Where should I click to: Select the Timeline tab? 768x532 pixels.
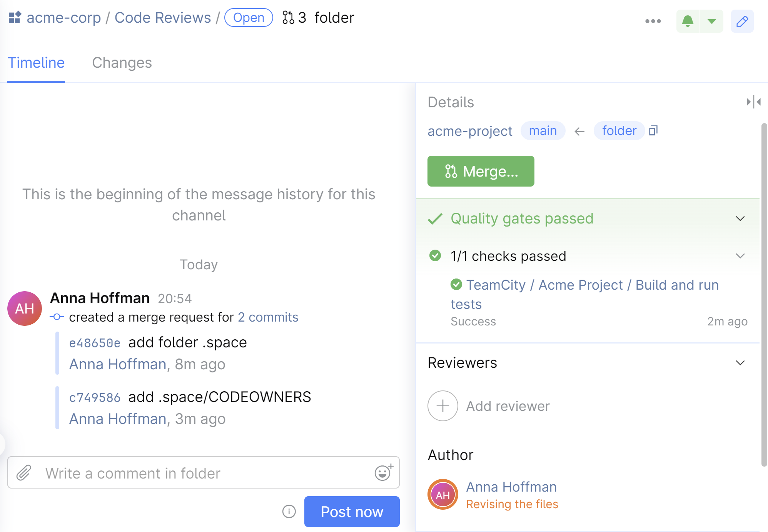click(36, 63)
